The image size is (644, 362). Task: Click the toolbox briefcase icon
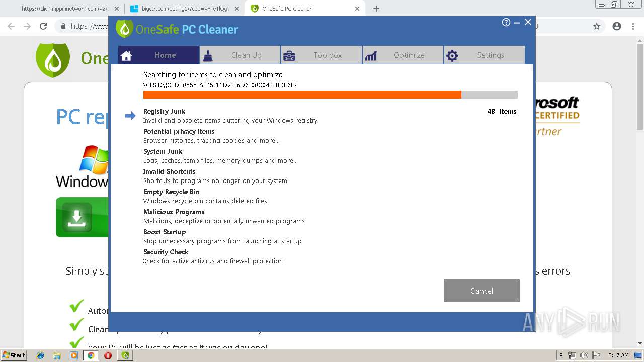[x=289, y=56]
